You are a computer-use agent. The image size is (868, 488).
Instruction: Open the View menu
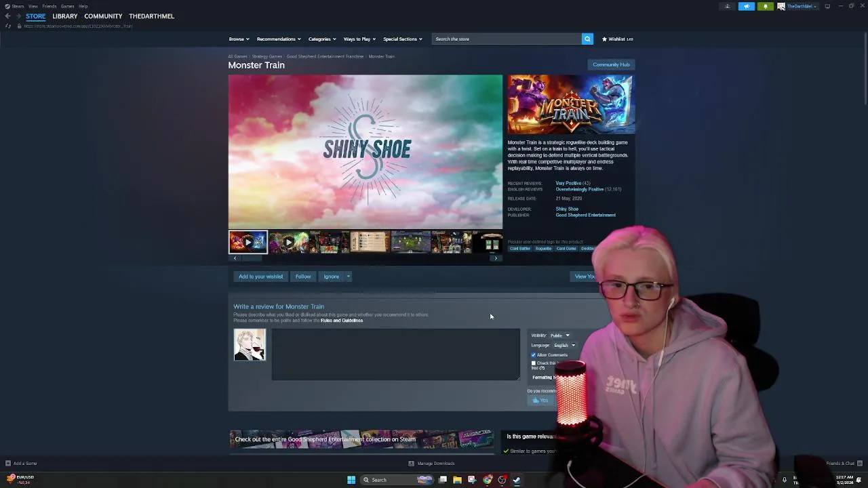point(33,6)
